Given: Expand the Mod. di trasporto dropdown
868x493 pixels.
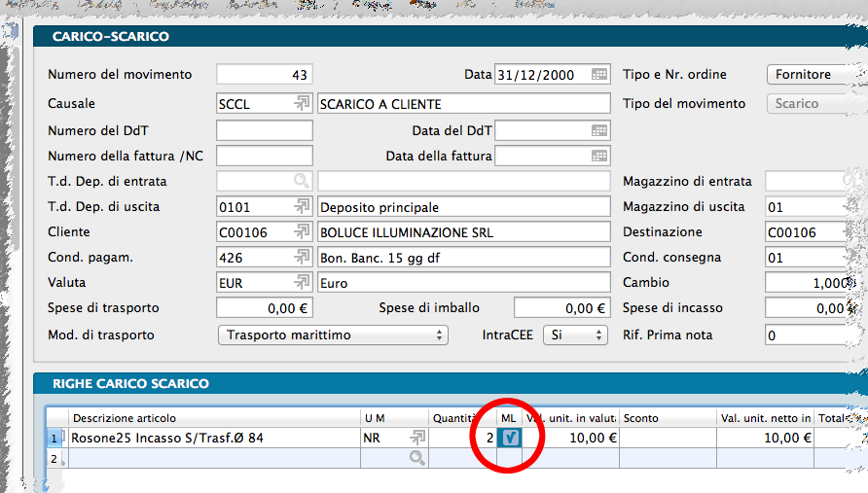Looking at the screenshot, I should tap(333, 335).
